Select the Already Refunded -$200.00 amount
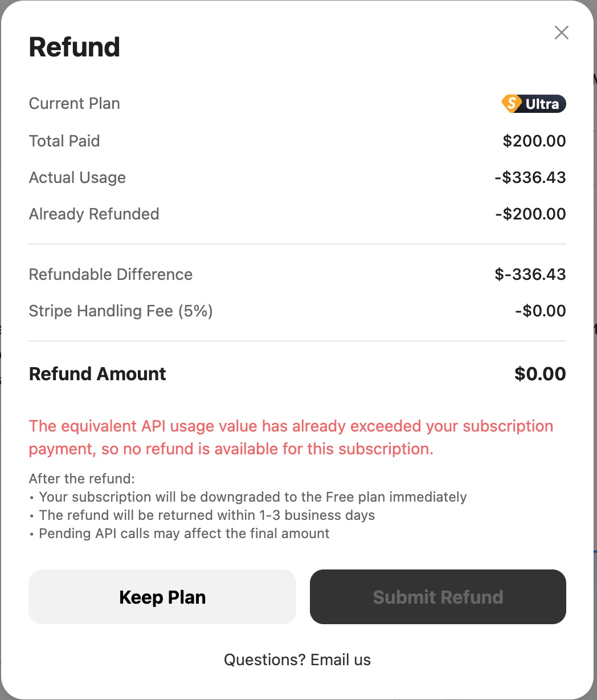597x700 pixels. (x=530, y=214)
